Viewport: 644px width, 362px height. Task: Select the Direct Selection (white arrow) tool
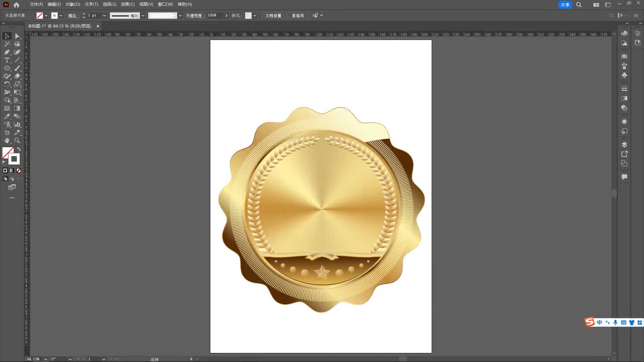pos(17,36)
